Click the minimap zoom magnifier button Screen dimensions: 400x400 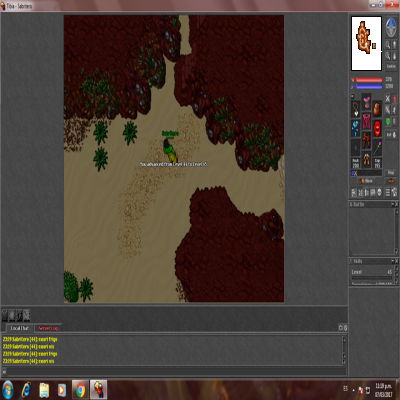point(388,44)
